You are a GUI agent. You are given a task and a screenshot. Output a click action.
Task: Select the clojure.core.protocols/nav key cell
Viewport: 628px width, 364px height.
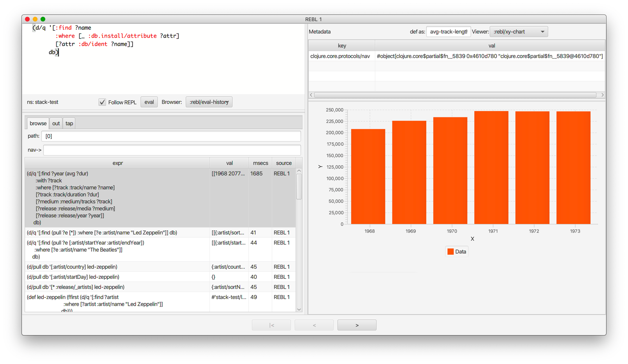[x=342, y=56]
